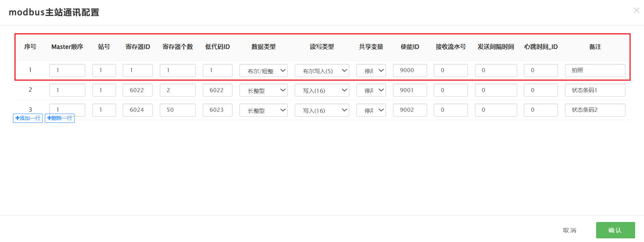Expand row 1 读写类型 dropdown 布尔写入(5)

322,71
